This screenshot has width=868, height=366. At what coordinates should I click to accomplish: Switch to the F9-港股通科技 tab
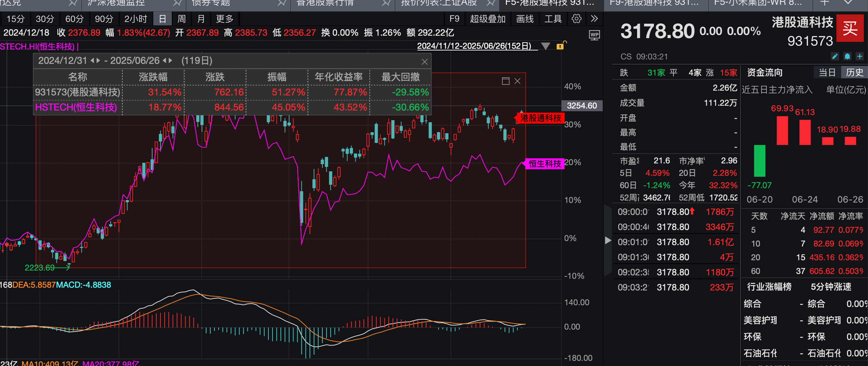tap(656, 4)
